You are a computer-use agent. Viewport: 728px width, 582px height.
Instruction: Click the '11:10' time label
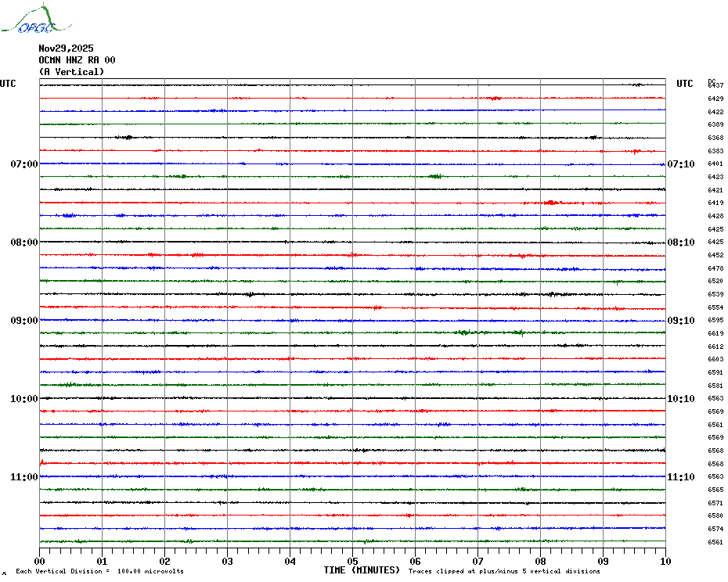point(681,477)
